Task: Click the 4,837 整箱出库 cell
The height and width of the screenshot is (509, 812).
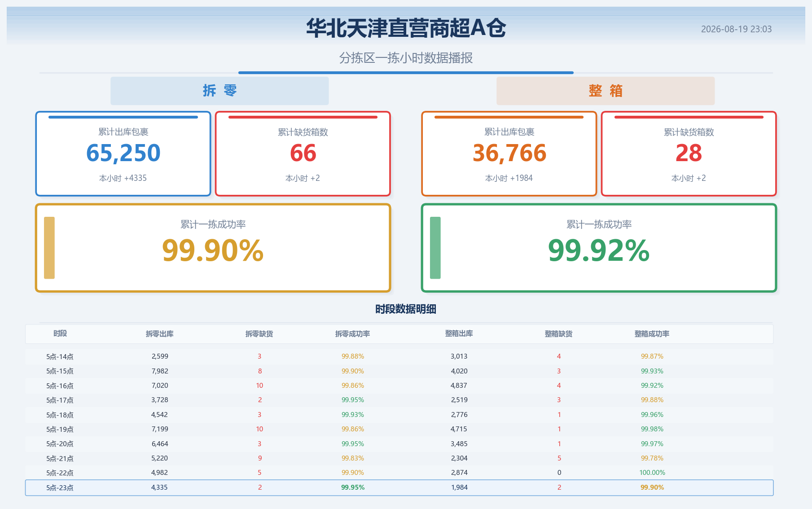Action: [459, 386]
